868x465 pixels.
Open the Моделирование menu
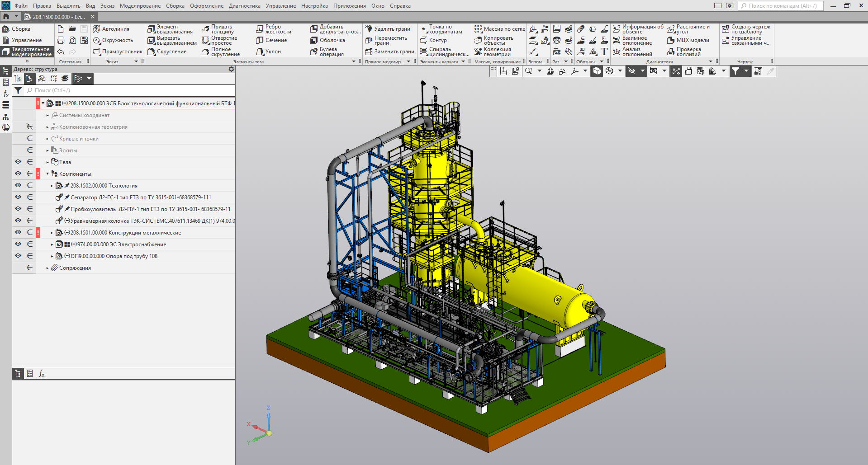(x=140, y=6)
